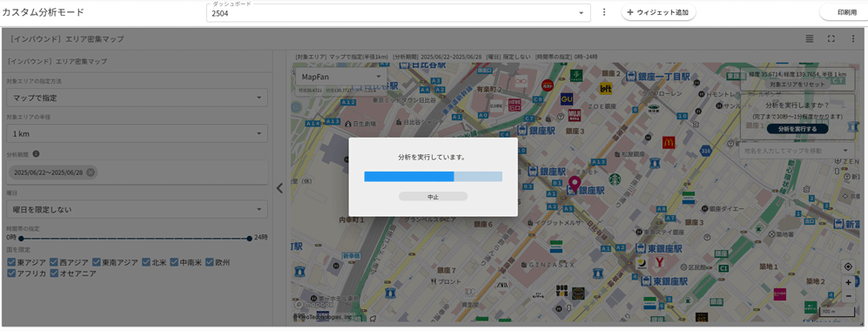Open 地名を入力してマップを移動 search dropdown
This screenshot has height=331, width=868.
797,151
